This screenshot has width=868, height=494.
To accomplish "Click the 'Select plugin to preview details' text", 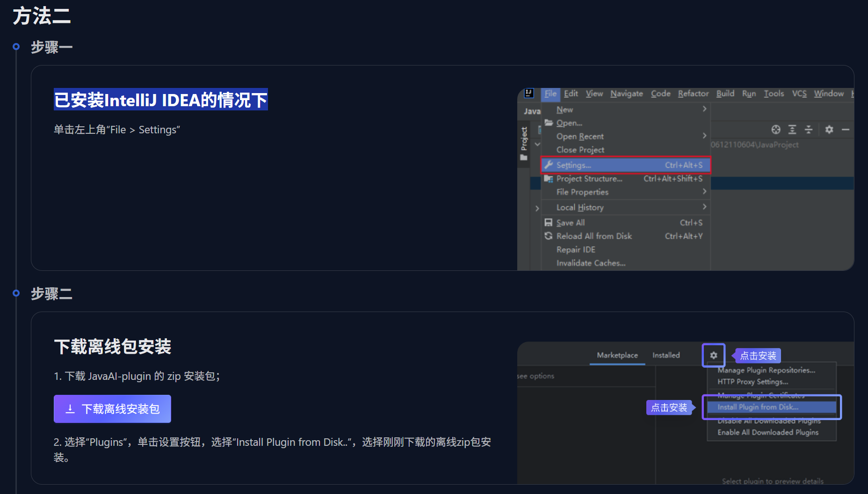I will tap(773, 481).
